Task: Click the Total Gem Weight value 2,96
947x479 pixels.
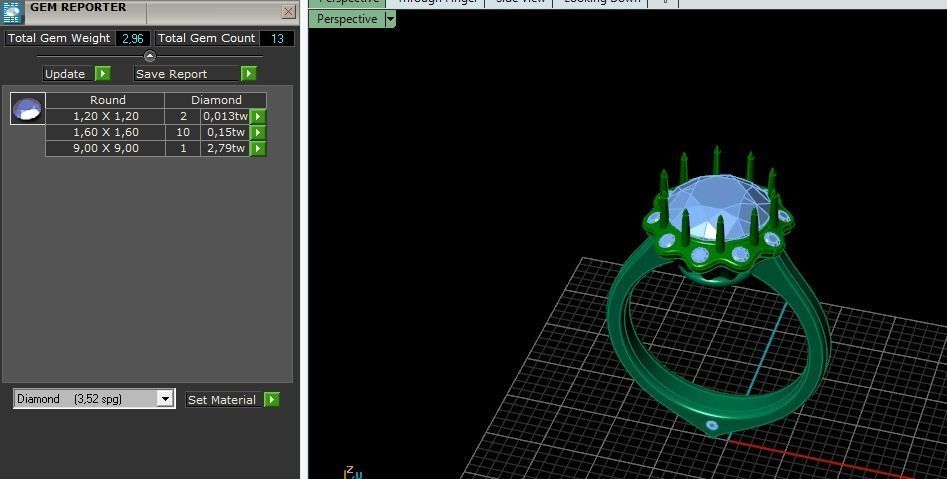Action: [132, 38]
